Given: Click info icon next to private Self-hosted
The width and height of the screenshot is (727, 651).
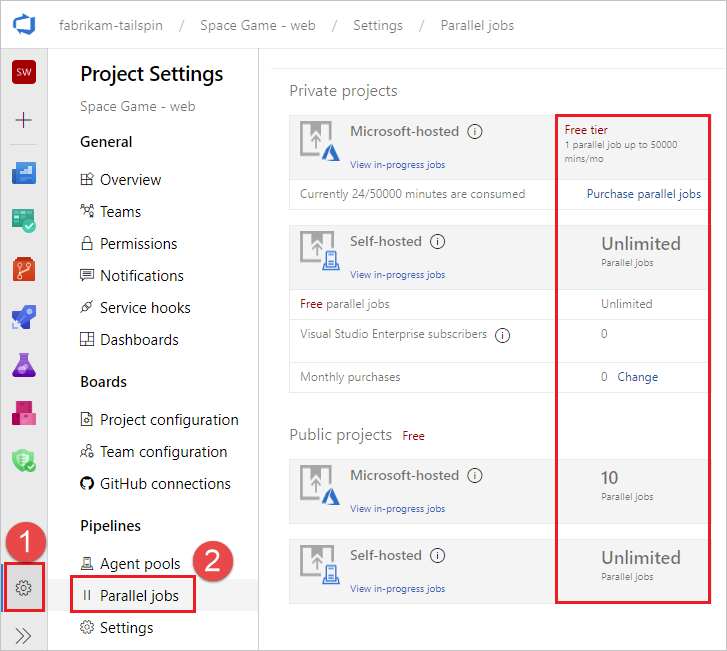Looking at the screenshot, I should click(x=437, y=242).
